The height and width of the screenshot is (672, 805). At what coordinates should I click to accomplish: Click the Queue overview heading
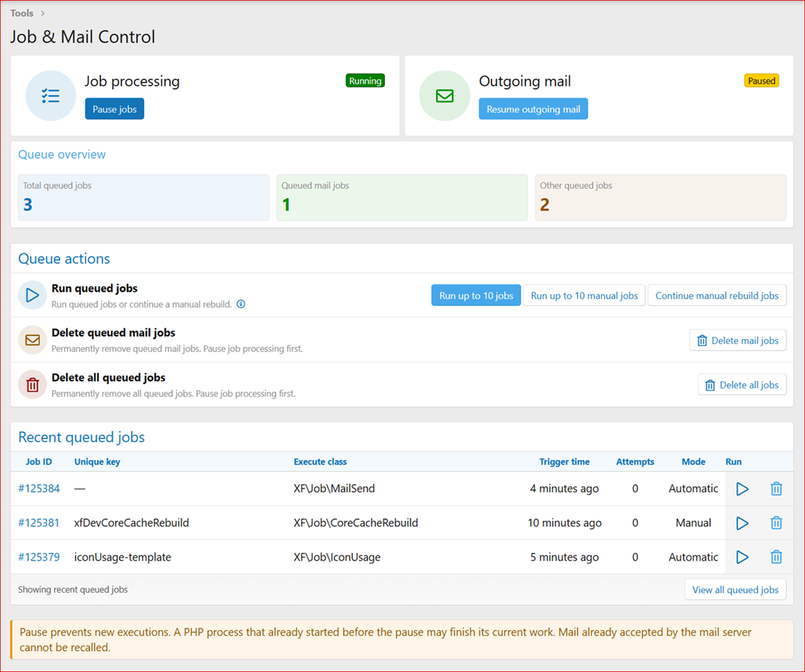point(62,154)
